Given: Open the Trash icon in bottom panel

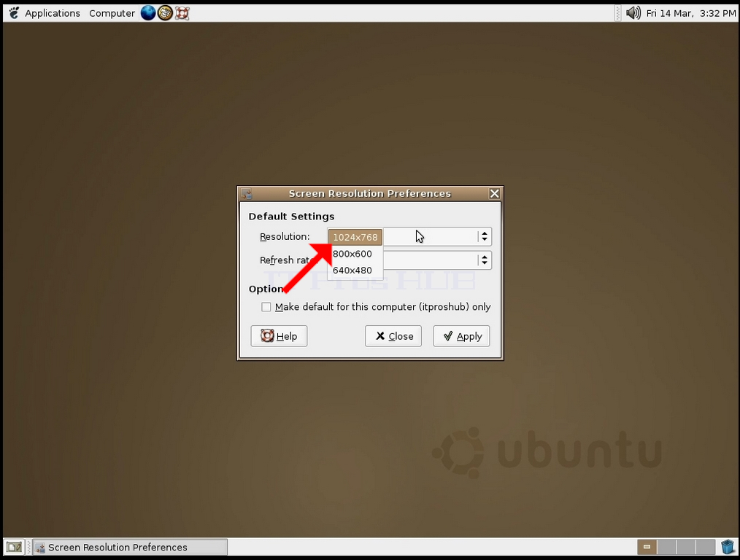Looking at the screenshot, I should tap(728, 547).
